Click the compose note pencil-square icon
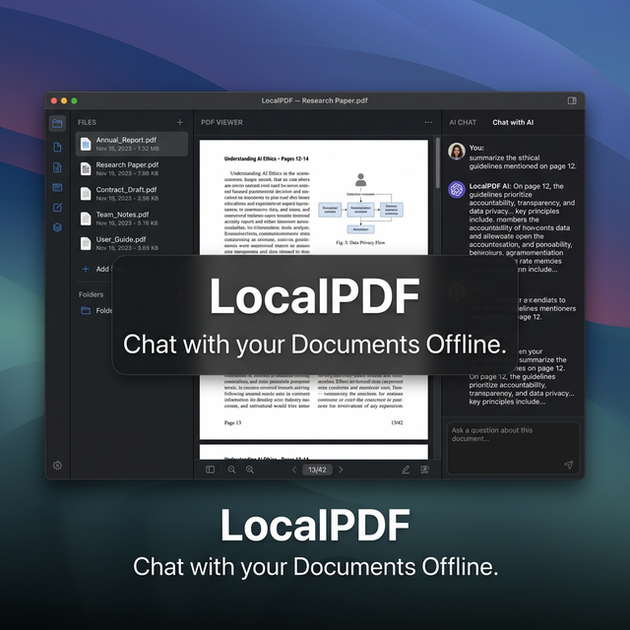Screen dimensions: 630x630 (57, 207)
